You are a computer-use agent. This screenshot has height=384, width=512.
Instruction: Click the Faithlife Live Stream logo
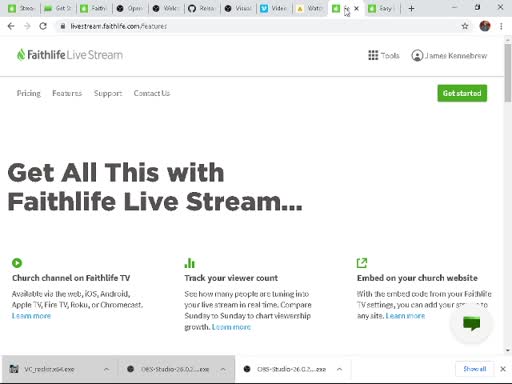pyautogui.click(x=70, y=55)
